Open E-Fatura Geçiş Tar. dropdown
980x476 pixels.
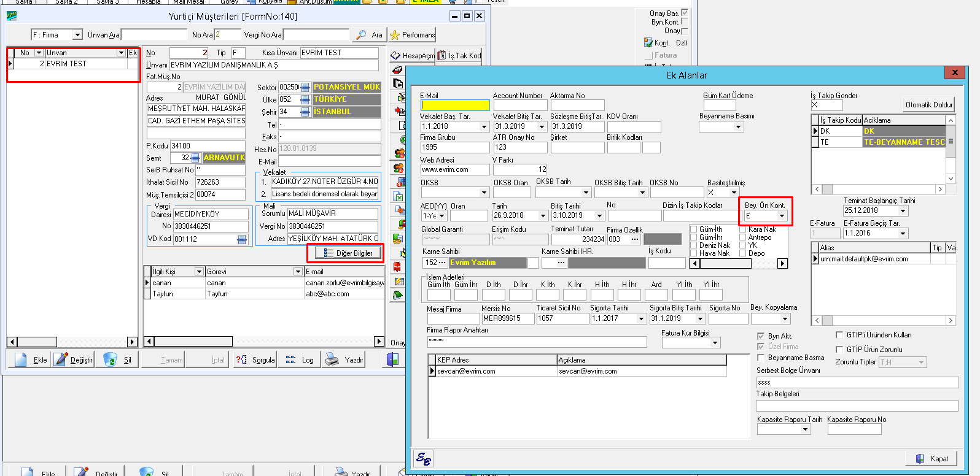tap(903, 233)
